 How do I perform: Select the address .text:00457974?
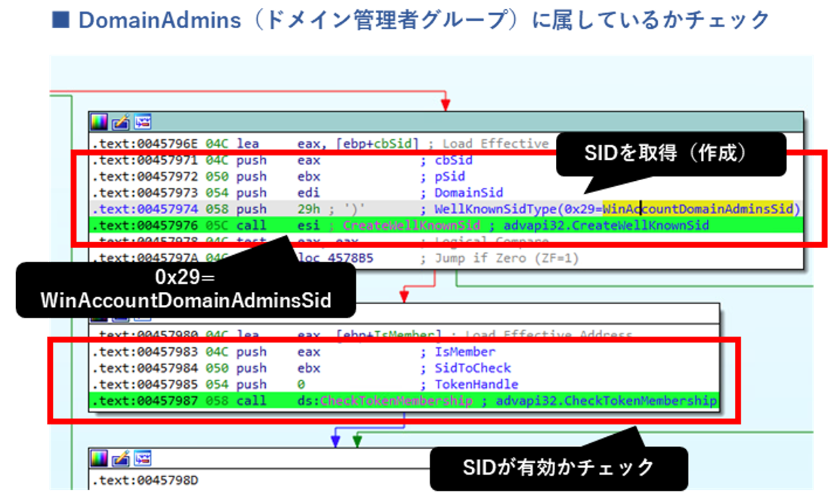tap(146, 209)
